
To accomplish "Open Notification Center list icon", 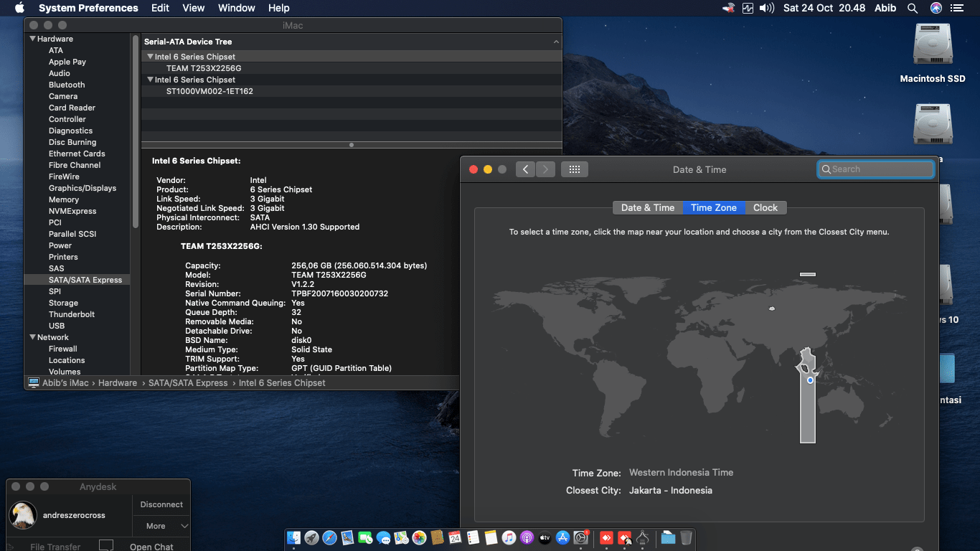I will (x=957, y=8).
